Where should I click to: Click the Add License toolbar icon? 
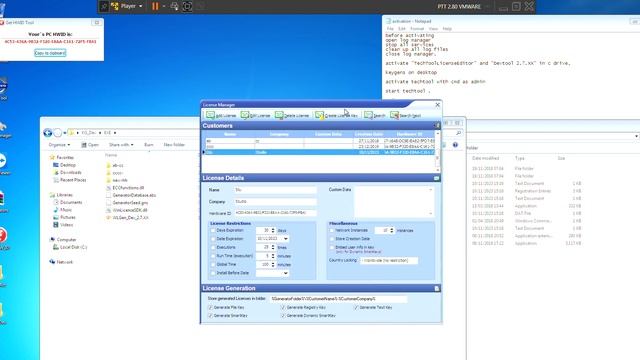(210, 115)
